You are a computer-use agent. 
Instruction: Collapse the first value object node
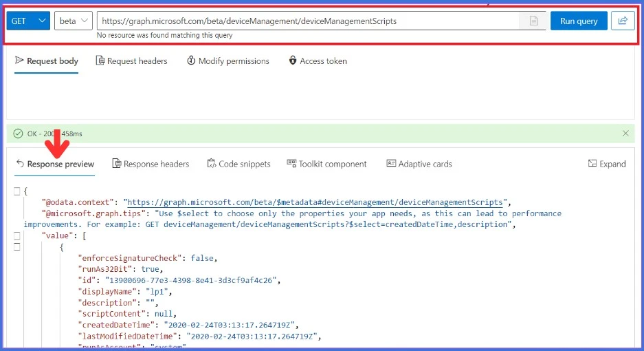pos(17,247)
